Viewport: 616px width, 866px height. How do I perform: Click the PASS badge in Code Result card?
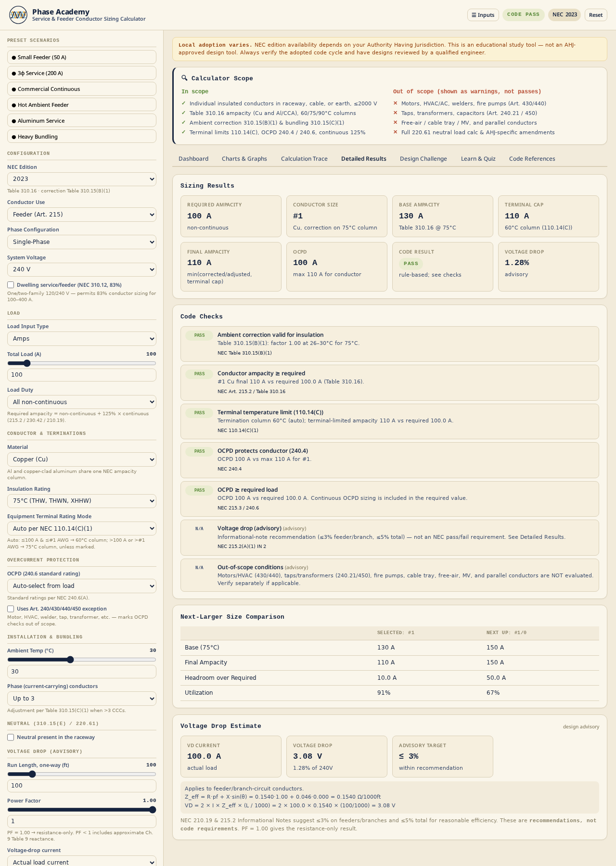pyautogui.click(x=411, y=264)
